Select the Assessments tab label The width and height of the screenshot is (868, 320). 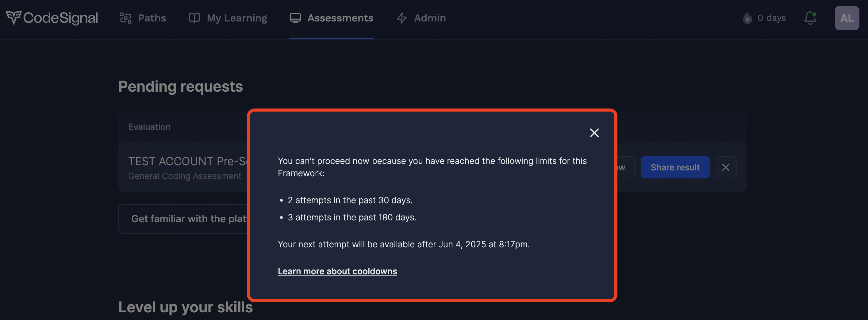(340, 18)
